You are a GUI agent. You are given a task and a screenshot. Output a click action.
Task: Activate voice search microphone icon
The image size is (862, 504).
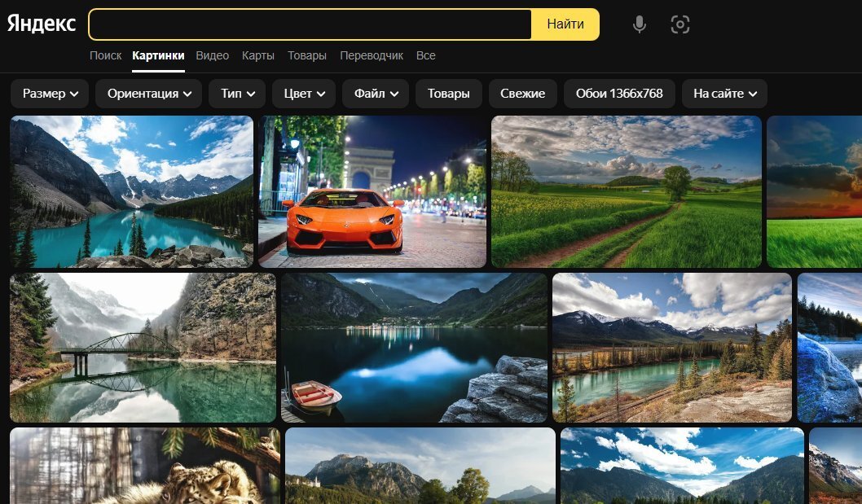[640, 24]
